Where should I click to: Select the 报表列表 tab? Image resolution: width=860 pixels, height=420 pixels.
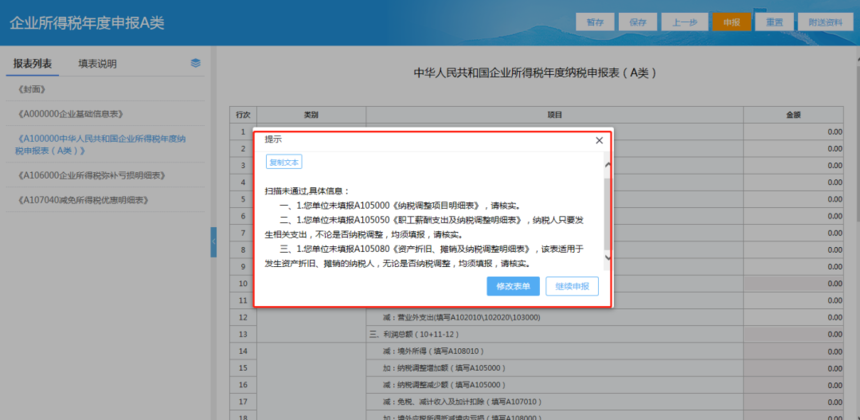click(32, 64)
